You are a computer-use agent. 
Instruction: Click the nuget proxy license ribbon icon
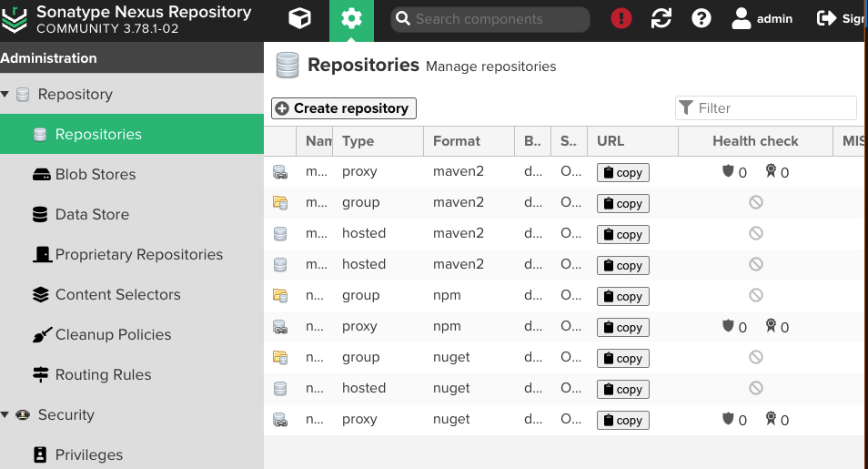771,418
